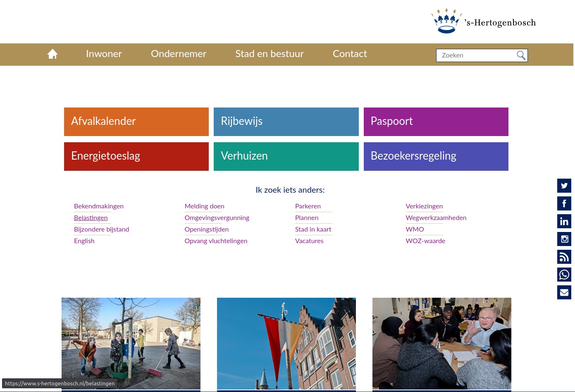The height and width of the screenshot is (392, 575).
Task: Click the 's-Hertogenbosch logo
Action: [x=483, y=21]
